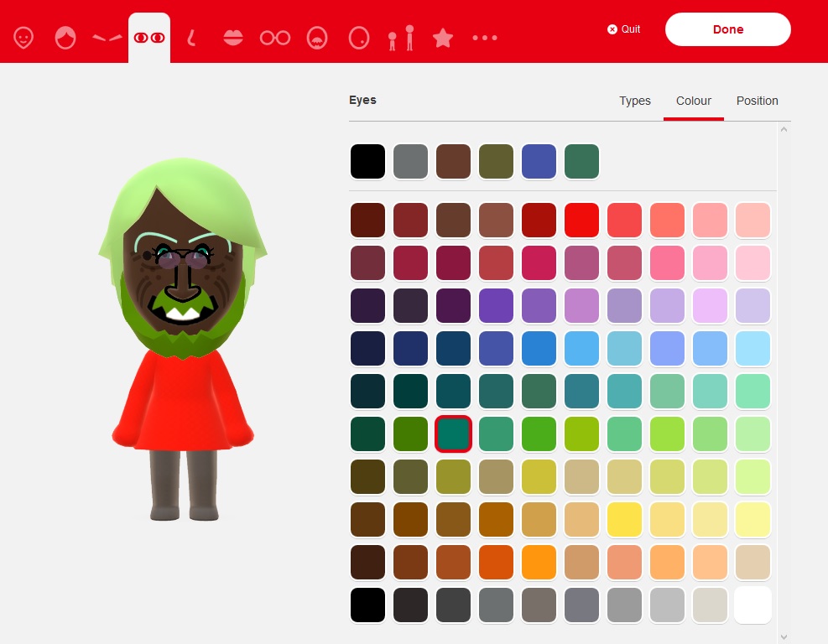Open the hair category icon
The width and height of the screenshot is (828, 644).
[x=65, y=38]
